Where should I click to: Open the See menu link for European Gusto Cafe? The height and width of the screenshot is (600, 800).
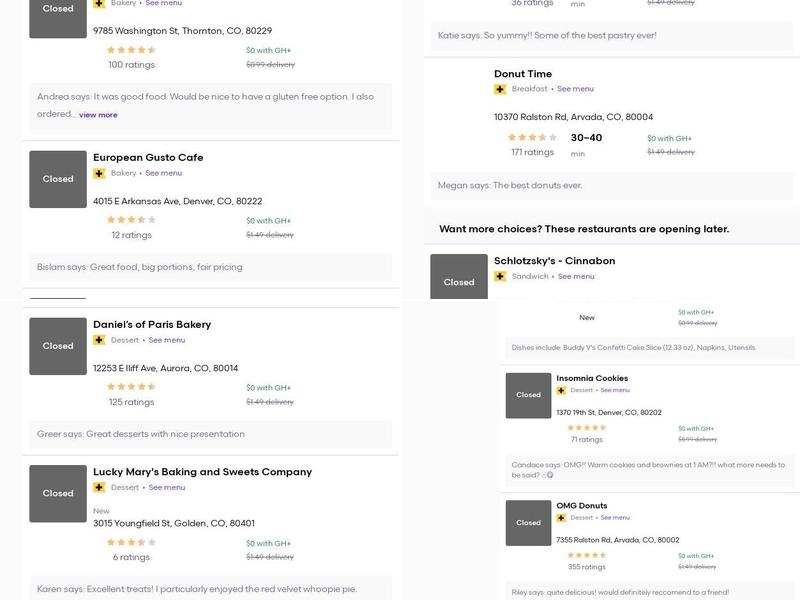pos(164,173)
